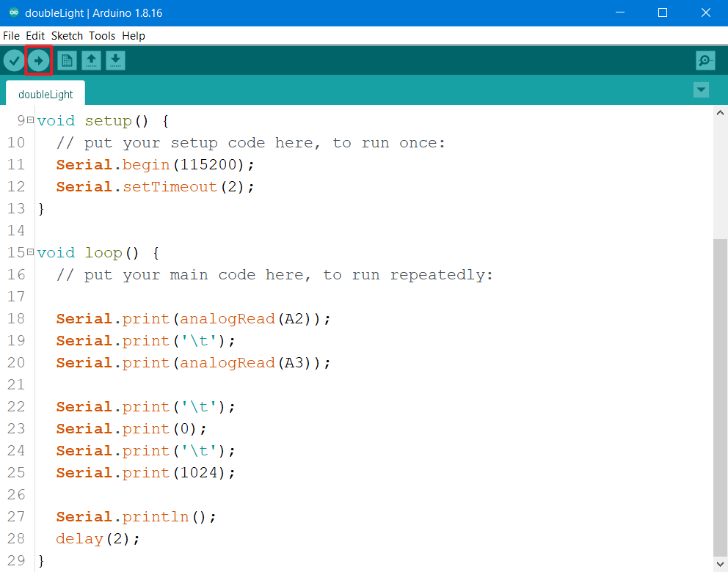Click the vertical scrollbar thumb
Viewport: 728px width, 572px height.
pos(720,396)
